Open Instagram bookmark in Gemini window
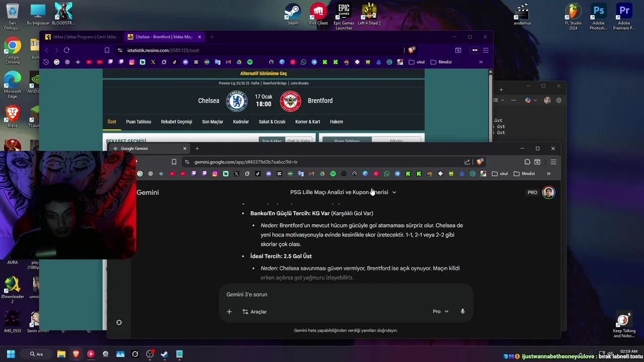This screenshot has width=644, height=362. tap(215, 174)
